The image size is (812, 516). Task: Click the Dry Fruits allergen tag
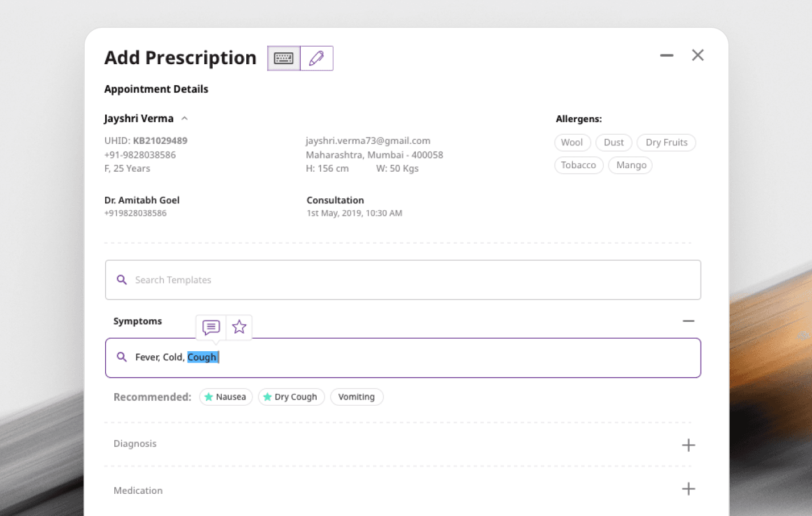666,143
